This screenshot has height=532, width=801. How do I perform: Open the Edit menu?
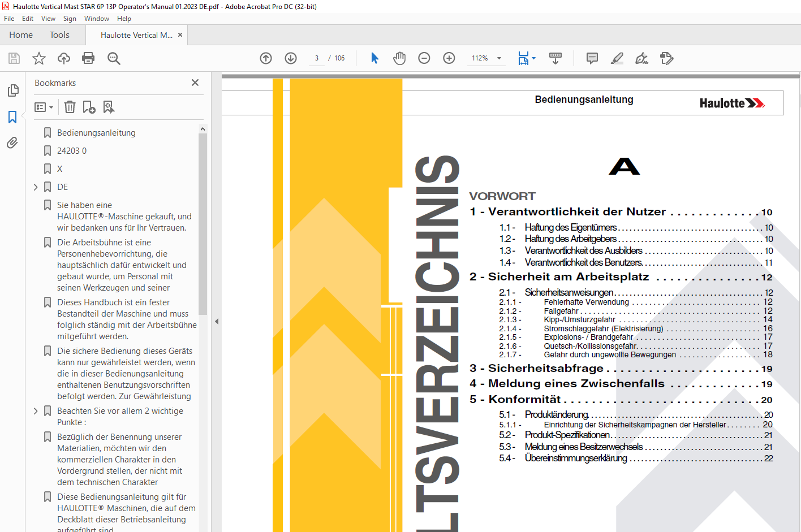pos(28,19)
